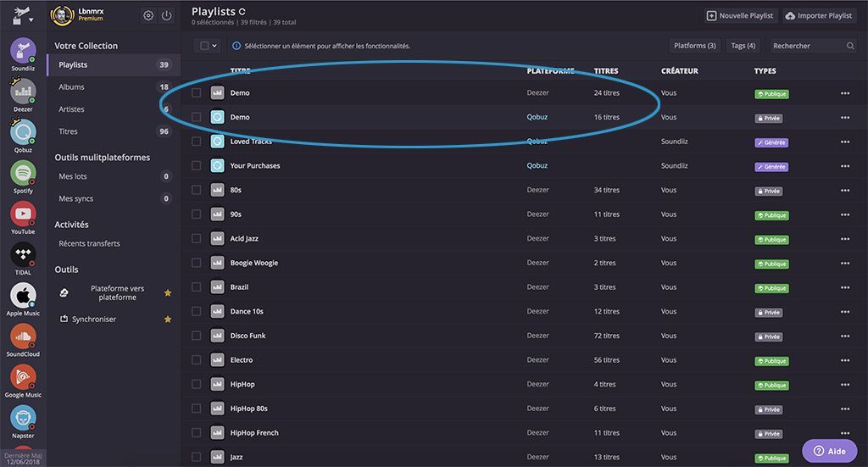
Task: Open the Spotify platform icon in sidebar
Action: point(23,173)
